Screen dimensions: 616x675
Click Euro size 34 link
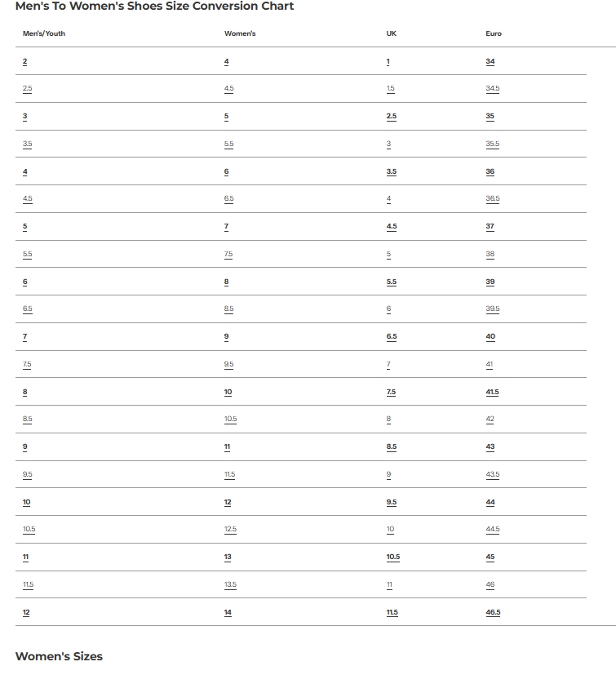tap(490, 62)
